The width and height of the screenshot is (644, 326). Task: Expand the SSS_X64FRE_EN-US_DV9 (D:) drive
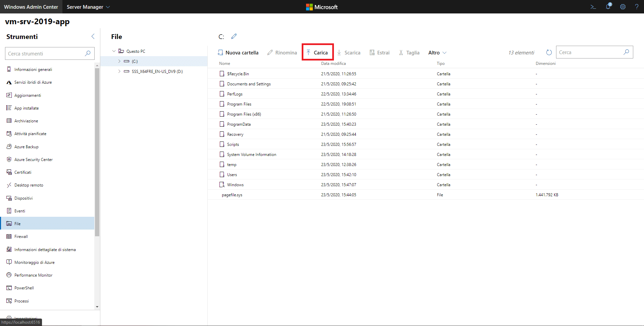(x=119, y=71)
